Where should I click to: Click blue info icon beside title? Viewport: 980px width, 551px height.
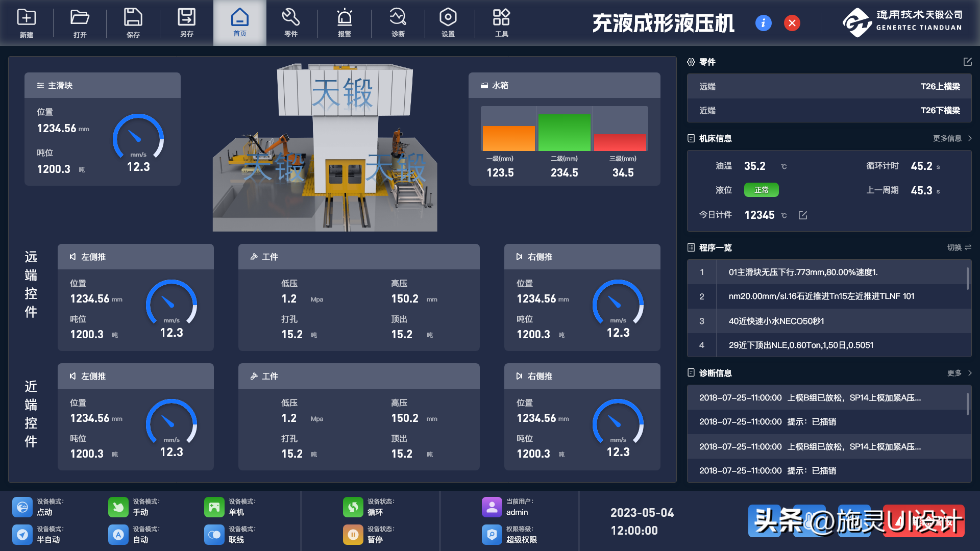point(763,23)
